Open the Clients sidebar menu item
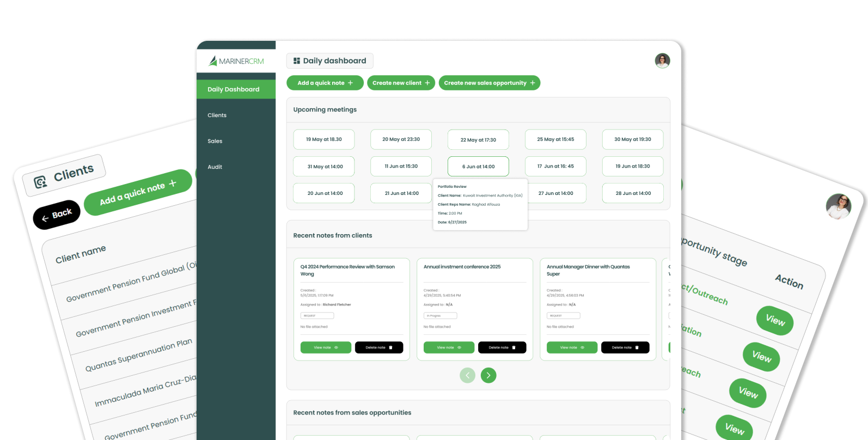868x440 pixels. click(217, 115)
